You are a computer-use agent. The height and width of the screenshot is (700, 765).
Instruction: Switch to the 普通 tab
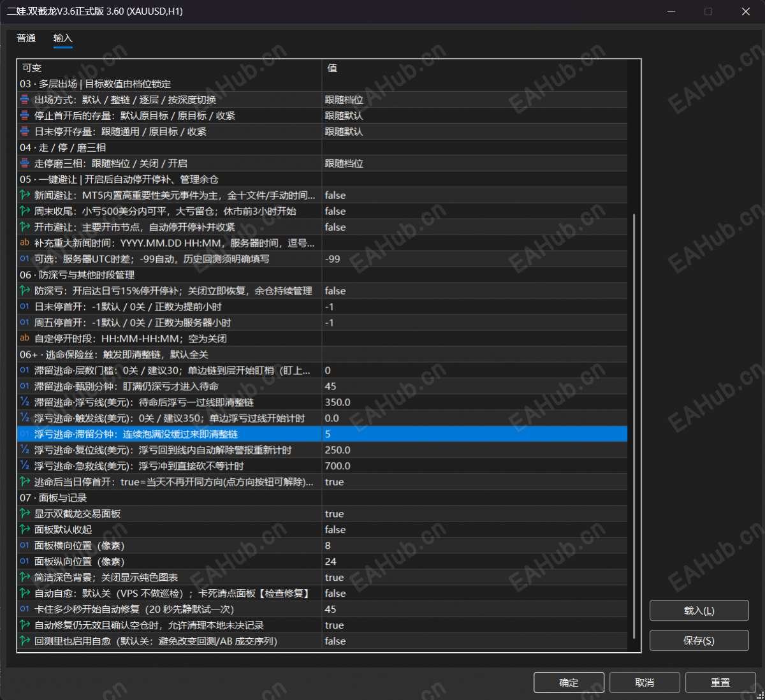(26, 38)
